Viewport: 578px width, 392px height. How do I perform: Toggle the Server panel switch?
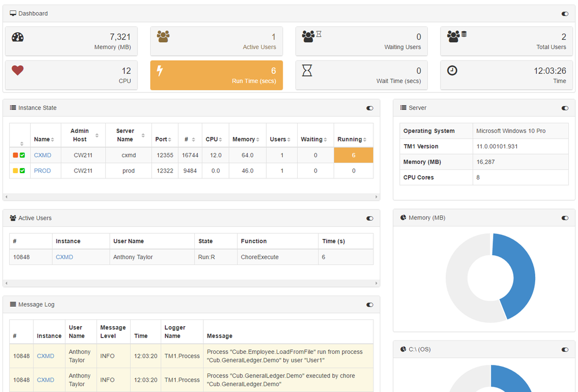(565, 108)
